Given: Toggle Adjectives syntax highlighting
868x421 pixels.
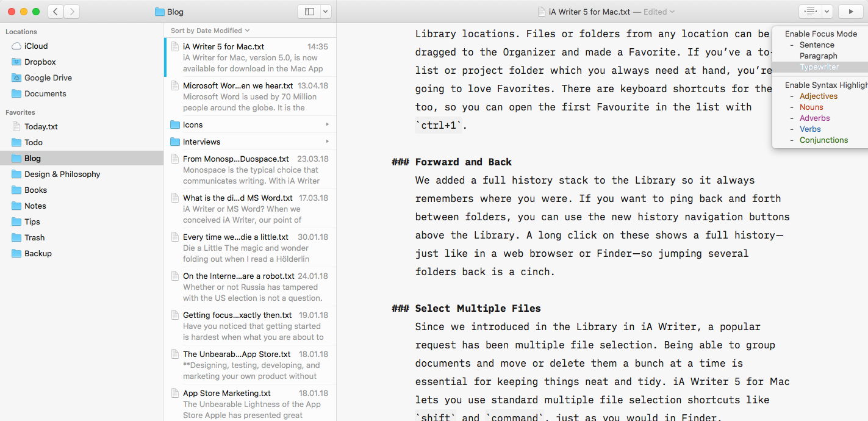Looking at the screenshot, I should (x=819, y=96).
